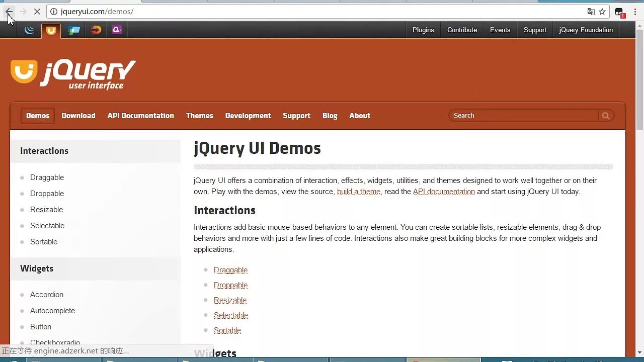This screenshot has height=362, width=644.
Task: Open Resizable link in main content
Action: [230, 300]
